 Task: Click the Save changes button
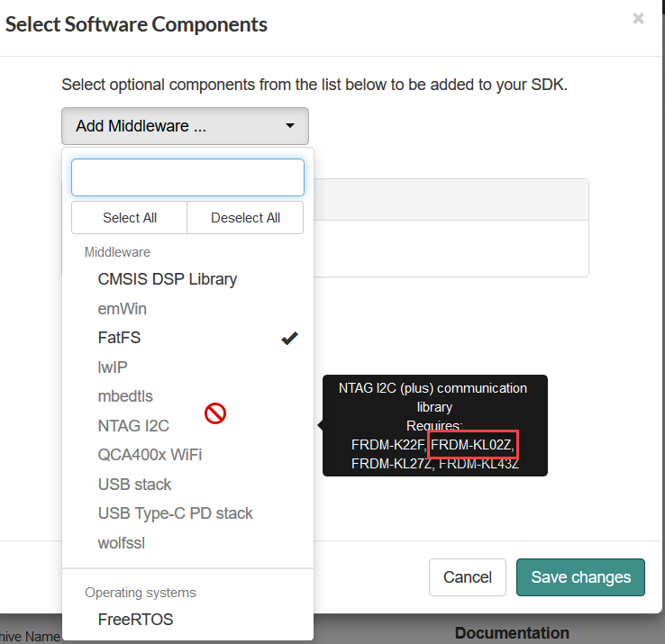click(580, 577)
